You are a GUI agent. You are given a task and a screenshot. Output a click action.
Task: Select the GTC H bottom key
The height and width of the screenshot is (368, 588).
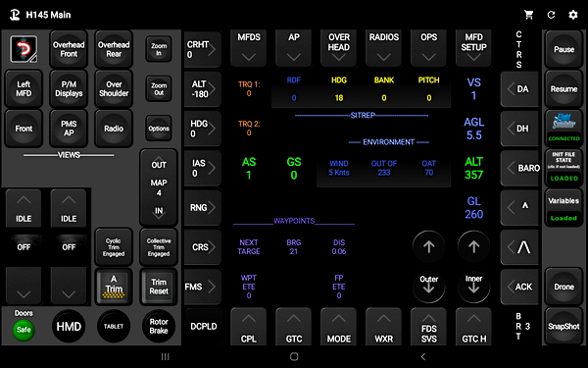(x=473, y=327)
